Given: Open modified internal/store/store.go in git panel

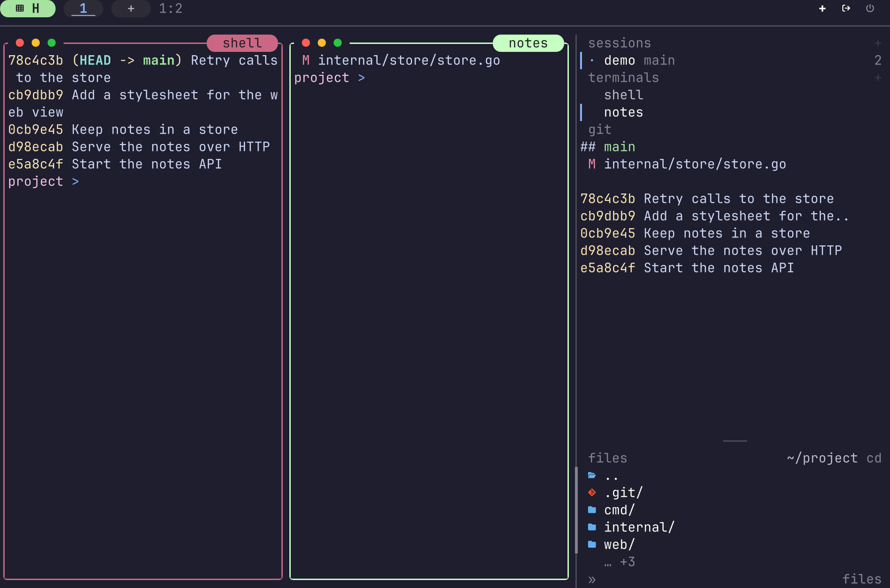Looking at the screenshot, I should [687, 164].
